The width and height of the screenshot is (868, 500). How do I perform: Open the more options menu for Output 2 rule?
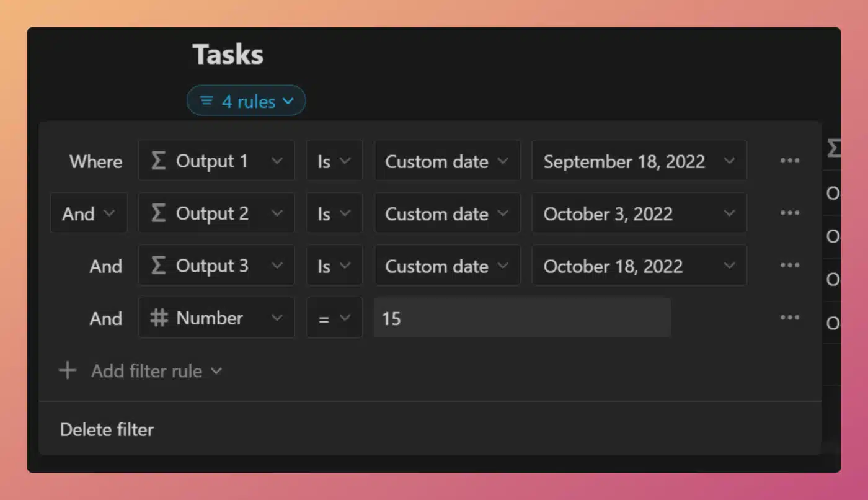click(x=789, y=213)
